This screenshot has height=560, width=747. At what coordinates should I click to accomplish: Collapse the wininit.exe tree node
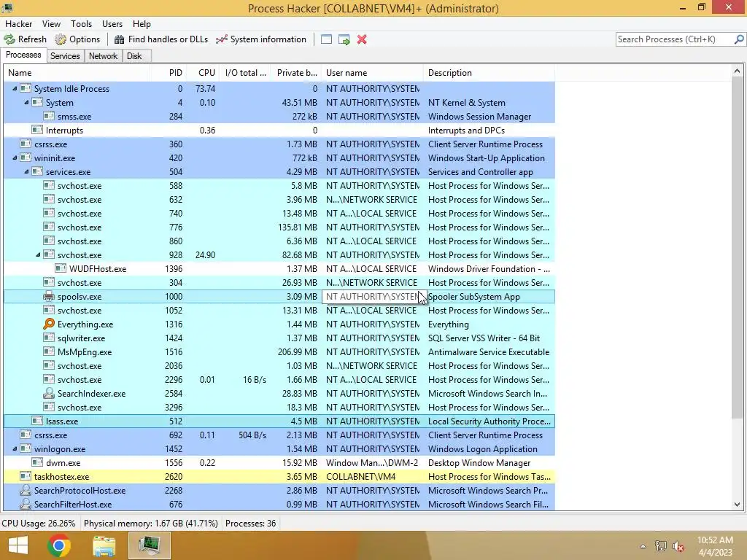[x=15, y=157]
